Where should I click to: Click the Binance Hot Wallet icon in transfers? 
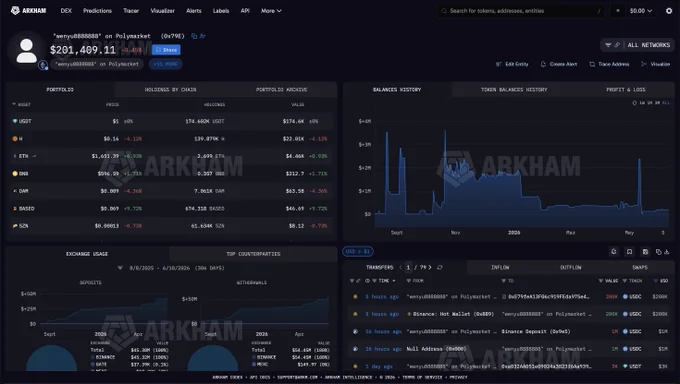[409, 314]
